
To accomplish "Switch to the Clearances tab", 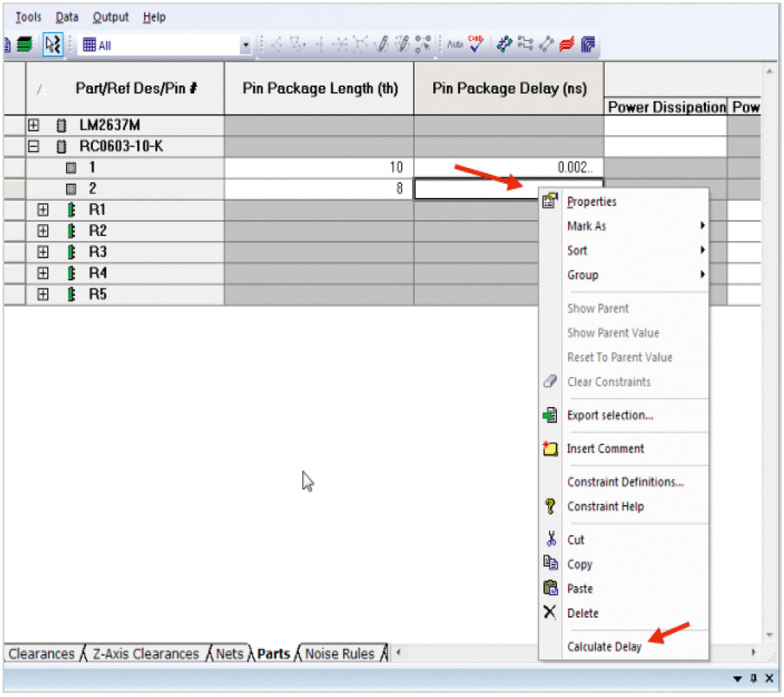I will tap(41, 654).
